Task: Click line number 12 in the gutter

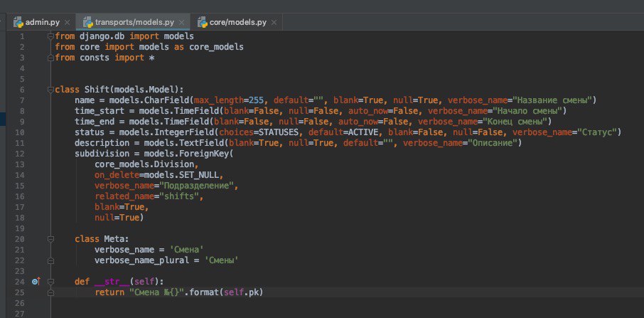Action: point(20,154)
